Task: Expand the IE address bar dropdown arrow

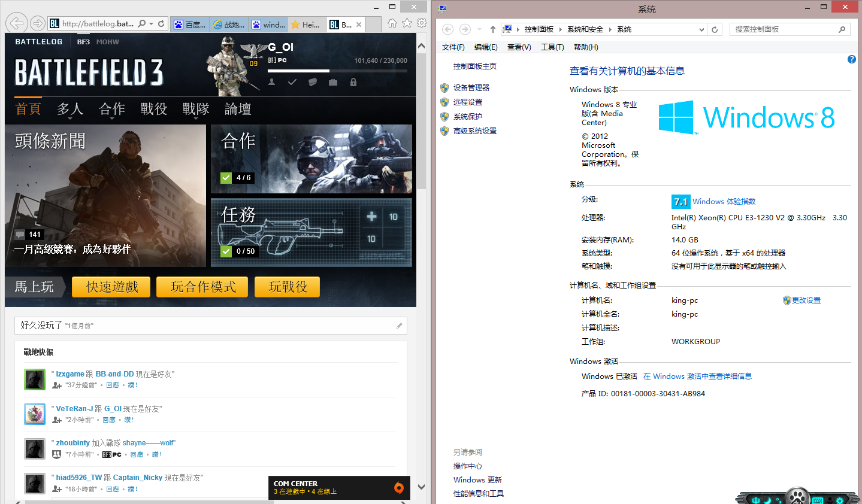Action: [152, 24]
